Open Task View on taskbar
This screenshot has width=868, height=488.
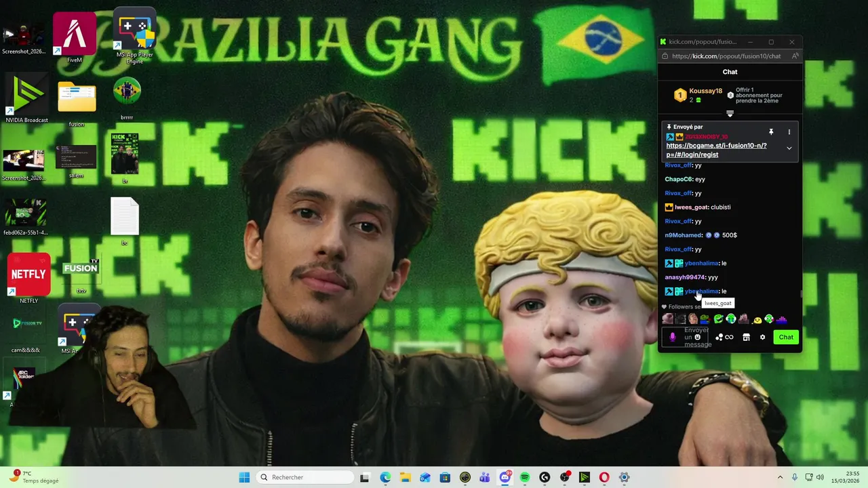pyautogui.click(x=364, y=477)
